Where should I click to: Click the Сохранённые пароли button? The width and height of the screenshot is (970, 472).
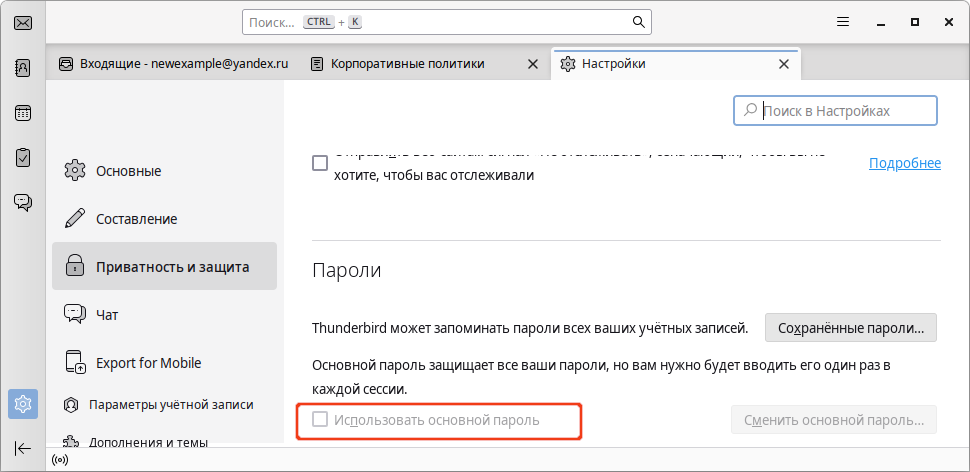[x=851, y=328]
